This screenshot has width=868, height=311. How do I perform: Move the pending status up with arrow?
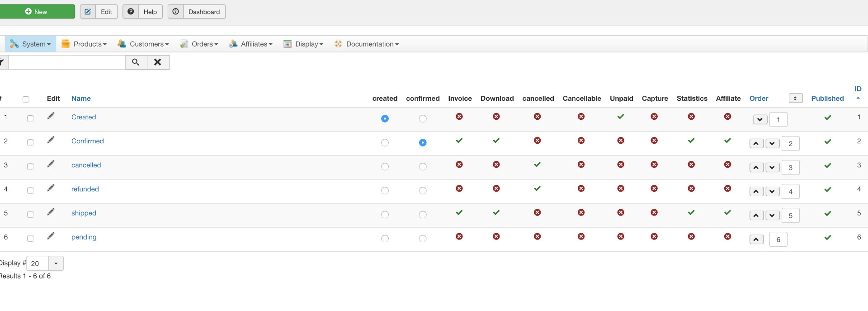coord(756,240)
